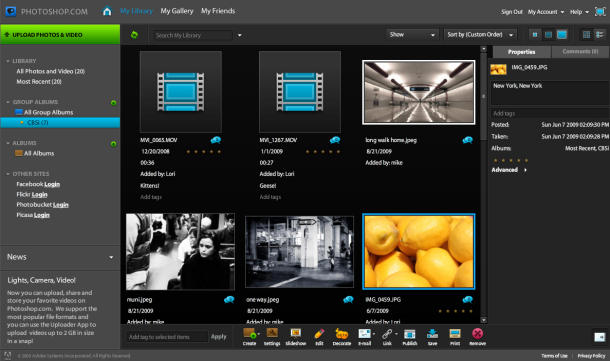Click the Picasa Login link
The width and height of the screenshot is (610, 361).
42,215
